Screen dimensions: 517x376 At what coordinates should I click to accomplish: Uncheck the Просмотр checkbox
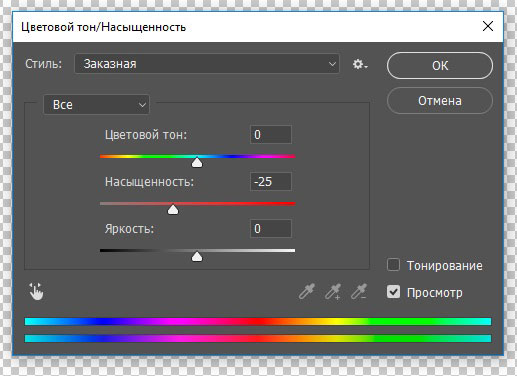pos(393,292)
